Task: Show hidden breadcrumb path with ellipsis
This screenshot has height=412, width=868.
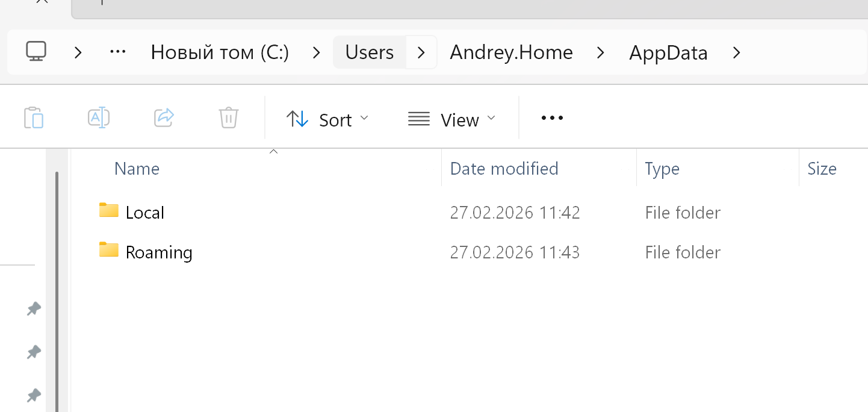Action: 117,52
